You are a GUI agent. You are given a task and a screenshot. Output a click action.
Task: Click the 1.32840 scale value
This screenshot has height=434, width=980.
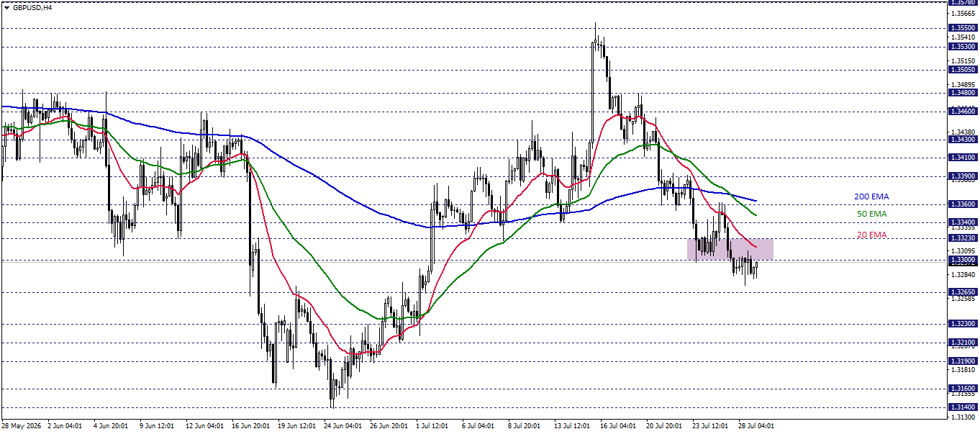pyautogui.click(x=963, y=274)
